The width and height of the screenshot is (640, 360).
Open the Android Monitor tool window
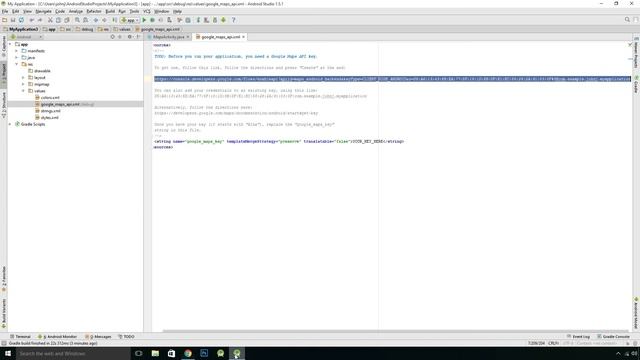pyautogui.click(x=57, y=337)
